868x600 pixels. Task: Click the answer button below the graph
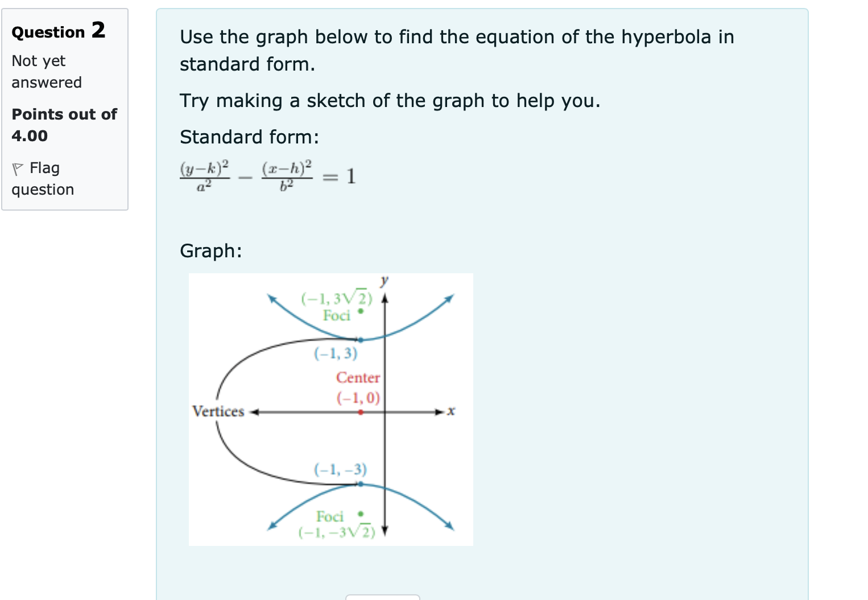(382, 598)
